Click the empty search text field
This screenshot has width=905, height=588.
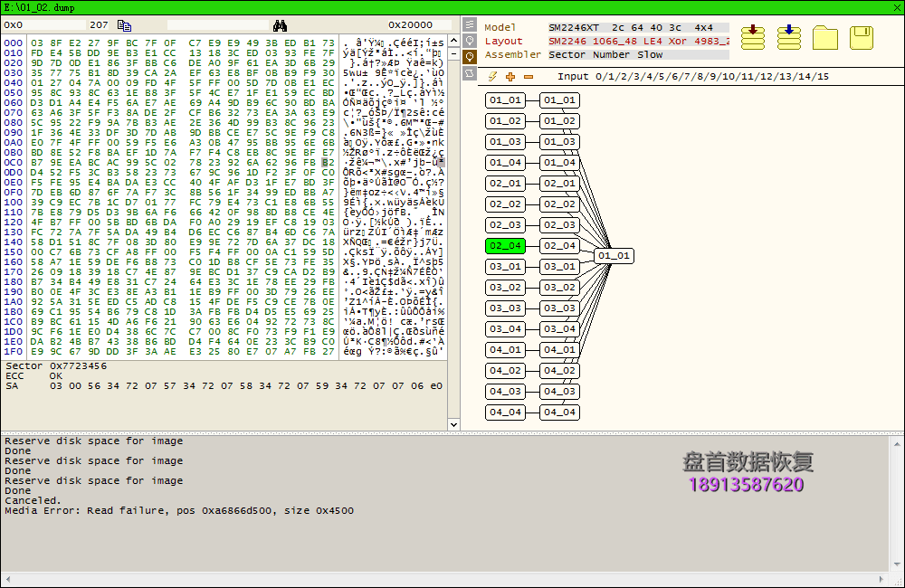218,24
